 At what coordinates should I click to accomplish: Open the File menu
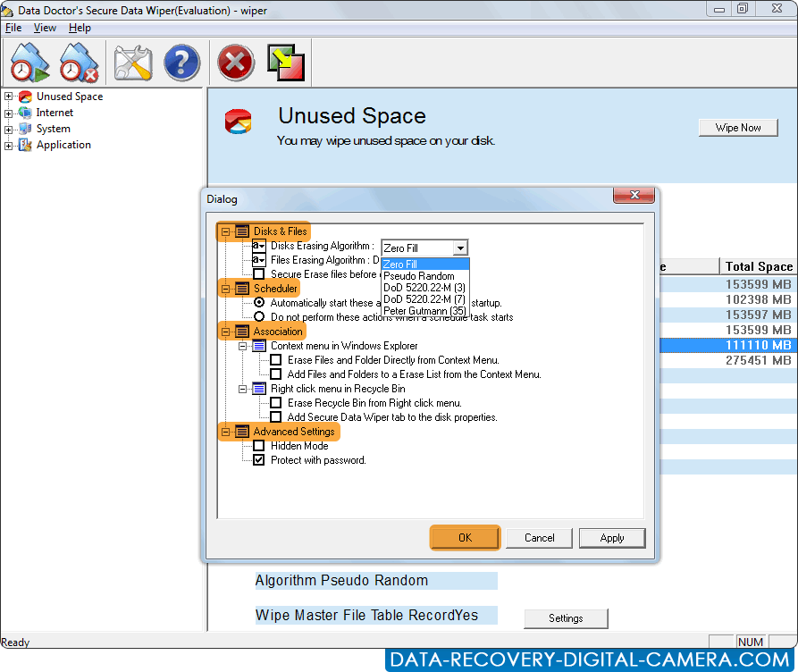(x=13, y=28)
